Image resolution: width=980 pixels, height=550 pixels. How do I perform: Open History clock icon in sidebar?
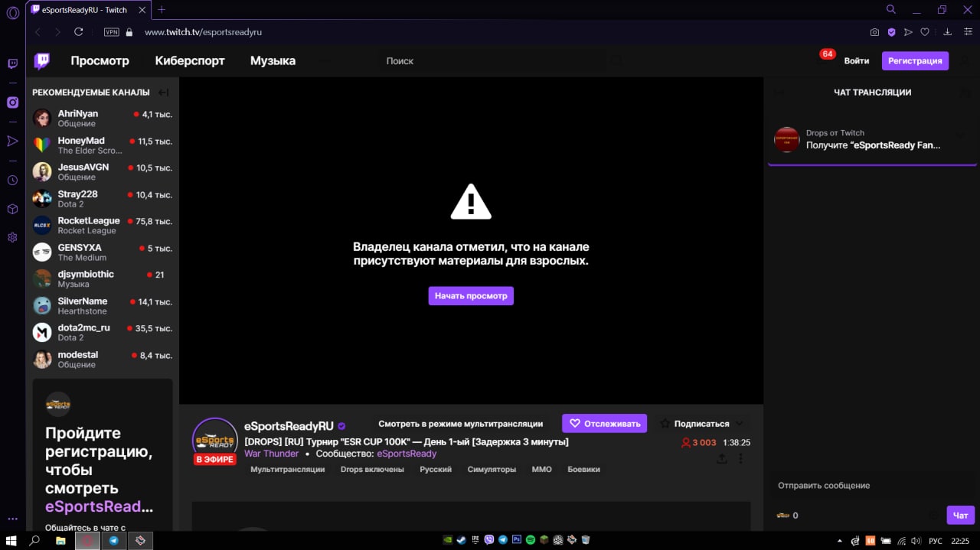coord(12,181)
